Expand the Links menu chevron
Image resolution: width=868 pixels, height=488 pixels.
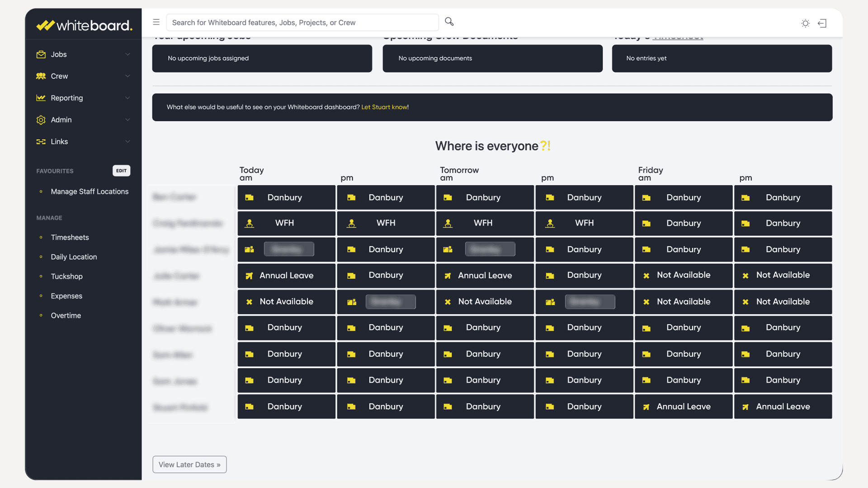[x=127, y=141]
